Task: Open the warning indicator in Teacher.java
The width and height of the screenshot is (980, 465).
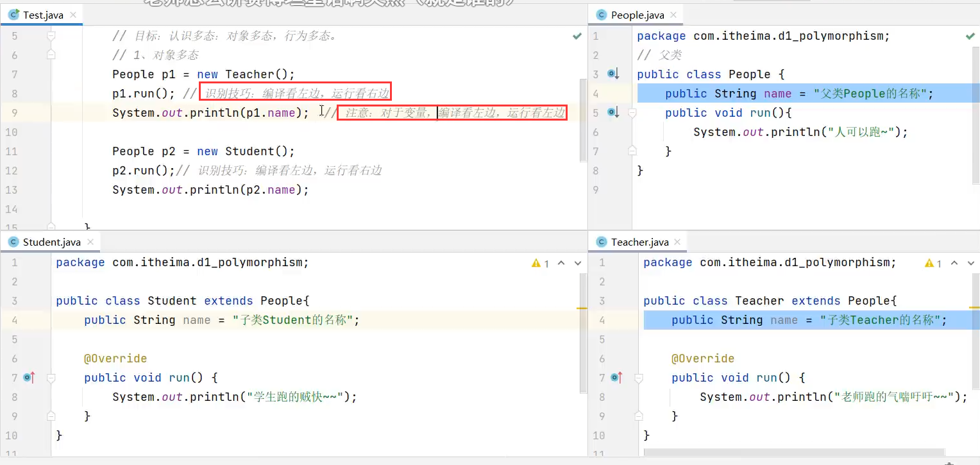Action: tap(933, 263)
